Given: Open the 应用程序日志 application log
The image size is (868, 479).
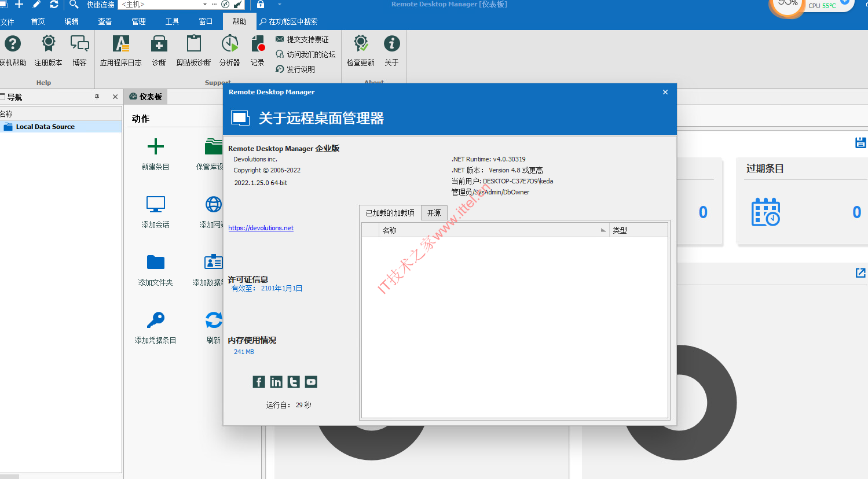Looking at the screenshot, I should coord(121,43).
